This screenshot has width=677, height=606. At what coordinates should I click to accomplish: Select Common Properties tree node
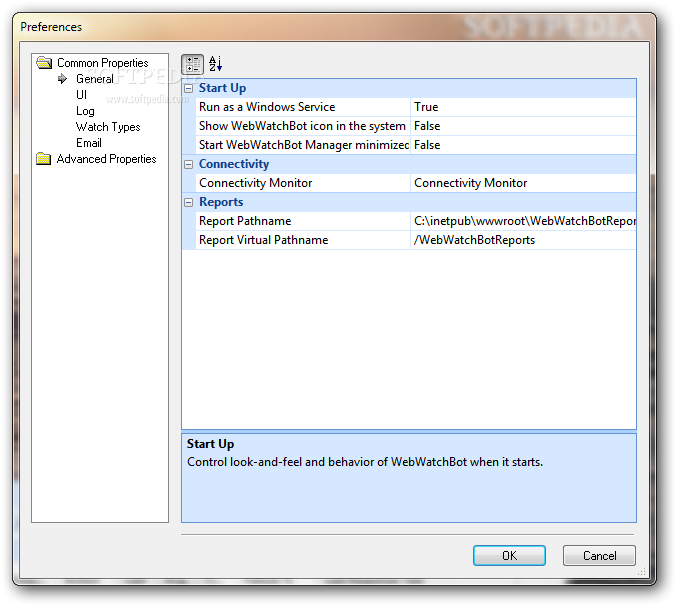[102, 63]
